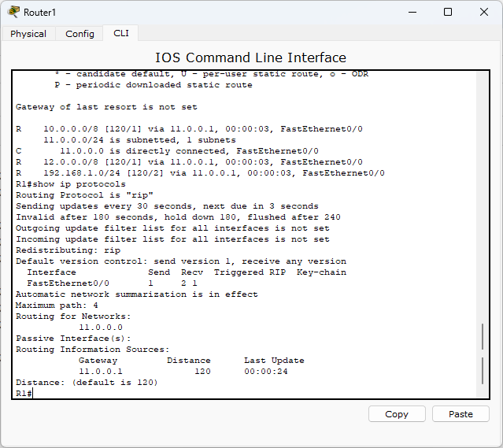Click the Interface Send Recv header row
The width and height of the screenshot is (503, 448).
coord(187,272)
